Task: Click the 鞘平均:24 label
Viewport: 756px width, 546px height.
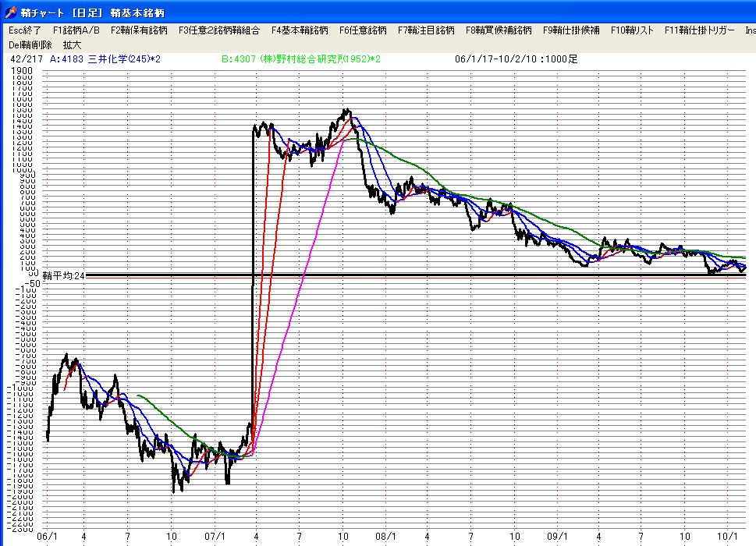Action: tap(64, 275)
